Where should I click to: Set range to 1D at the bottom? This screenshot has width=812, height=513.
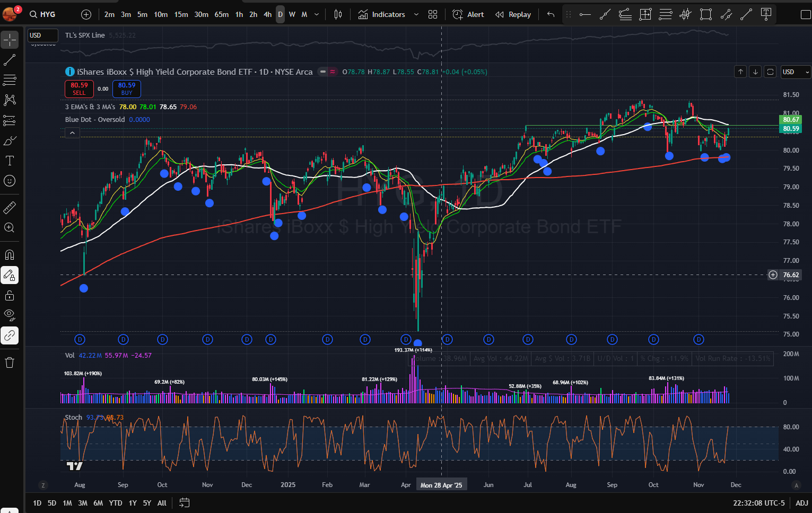37,503
